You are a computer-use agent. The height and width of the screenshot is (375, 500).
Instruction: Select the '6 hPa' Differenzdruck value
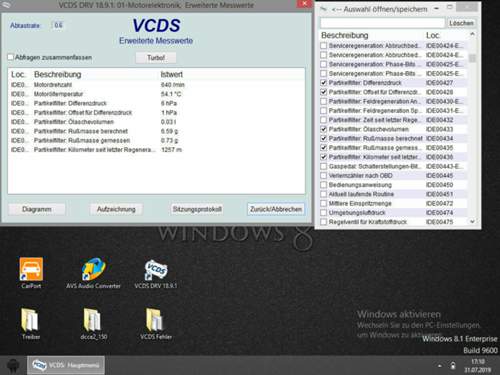click(x=169, y=103)
